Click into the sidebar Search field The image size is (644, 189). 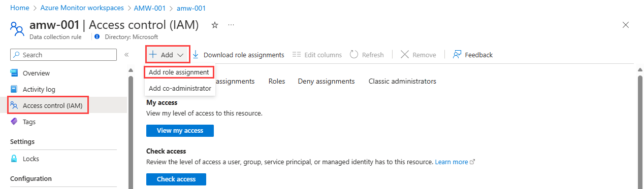click(x=63, y=55)
